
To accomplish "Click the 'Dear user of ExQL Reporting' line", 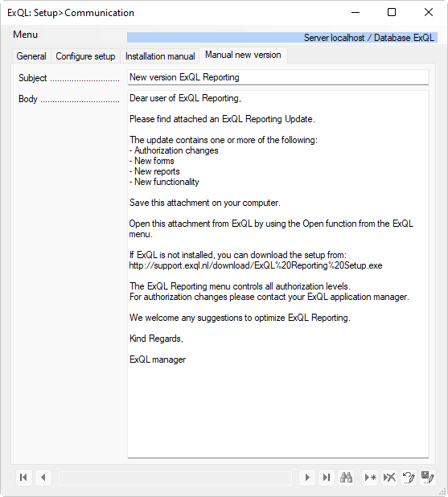I will 185,98.
